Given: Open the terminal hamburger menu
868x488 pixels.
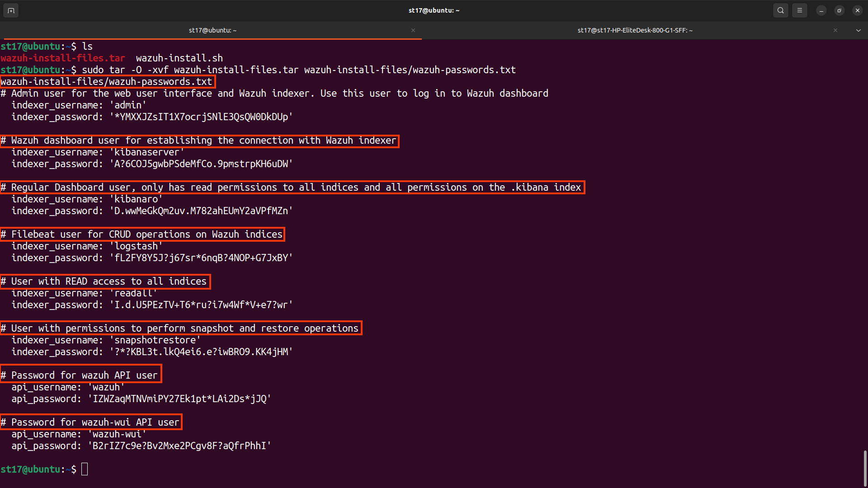Looking at the screenshot, I should pos(800,10).
